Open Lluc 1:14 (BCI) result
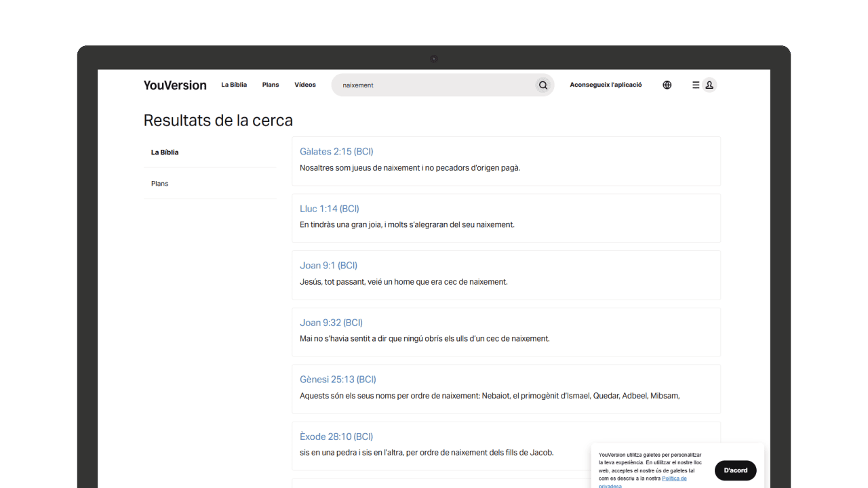This screenshot has height=488, width=868. click(x=330, y=209)
